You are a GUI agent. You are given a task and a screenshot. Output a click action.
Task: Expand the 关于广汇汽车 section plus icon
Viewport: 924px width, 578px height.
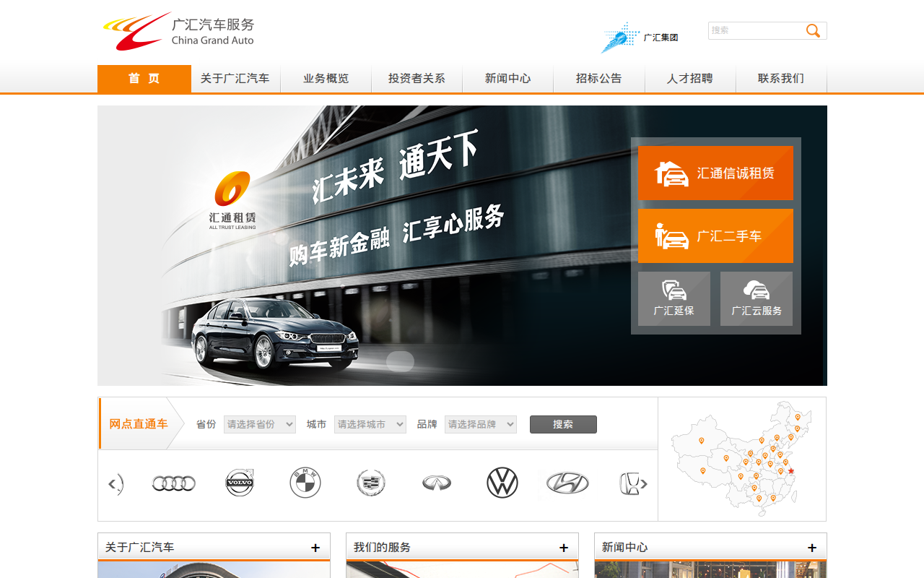pos(315,548)
